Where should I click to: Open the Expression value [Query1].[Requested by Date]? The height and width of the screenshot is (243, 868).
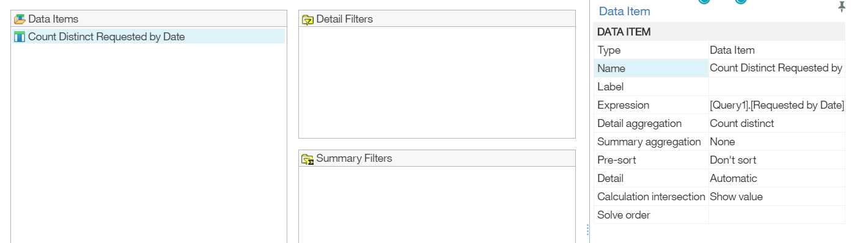click(x=777, y=105)
